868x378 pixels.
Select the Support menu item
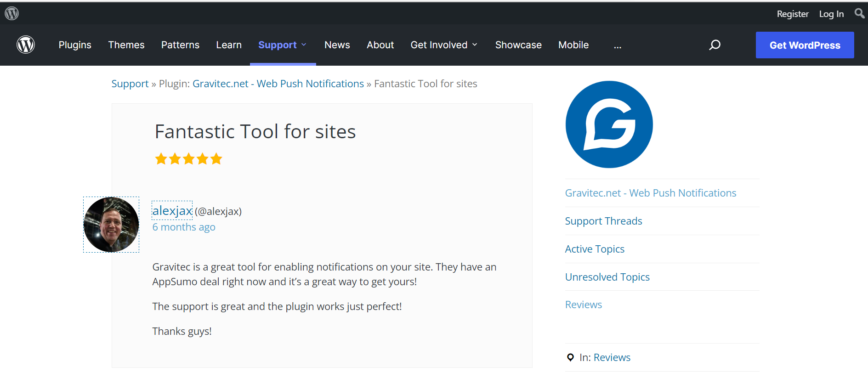click(278, 45)
